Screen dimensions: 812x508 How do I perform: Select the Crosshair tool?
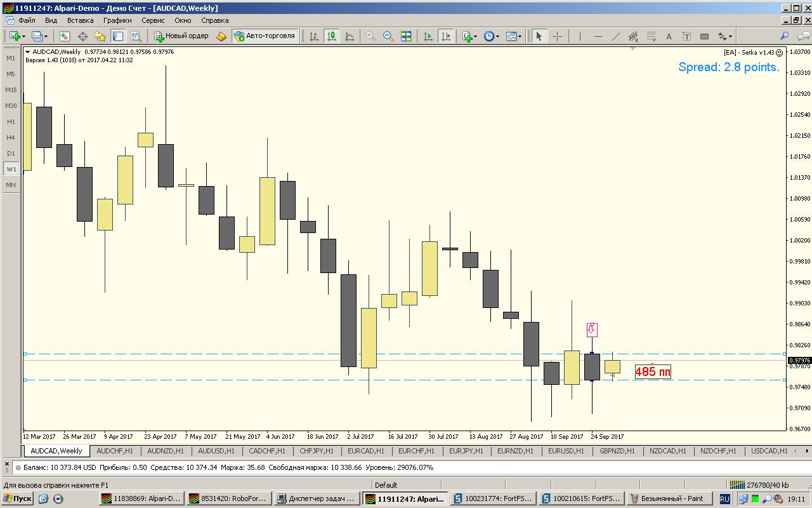[557, 36]
